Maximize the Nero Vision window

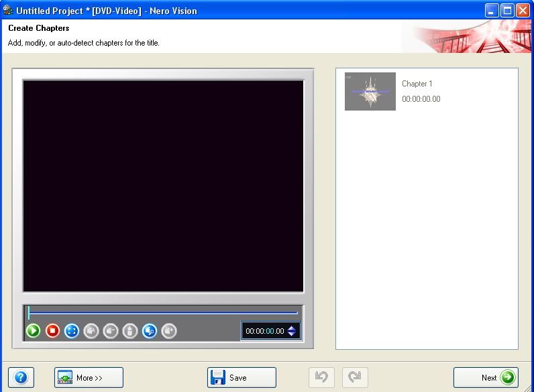click(x=507, y=11)
